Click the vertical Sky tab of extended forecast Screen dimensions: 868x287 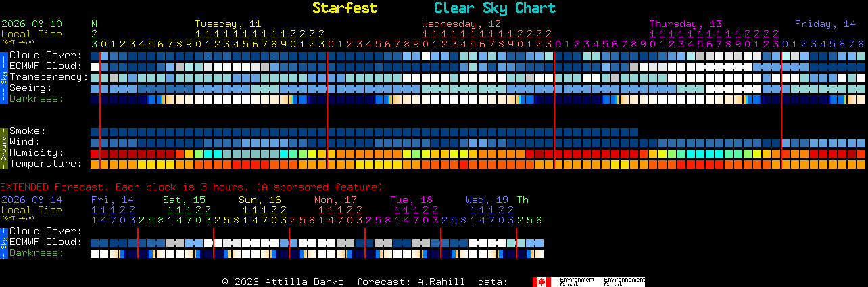[3, 242]
